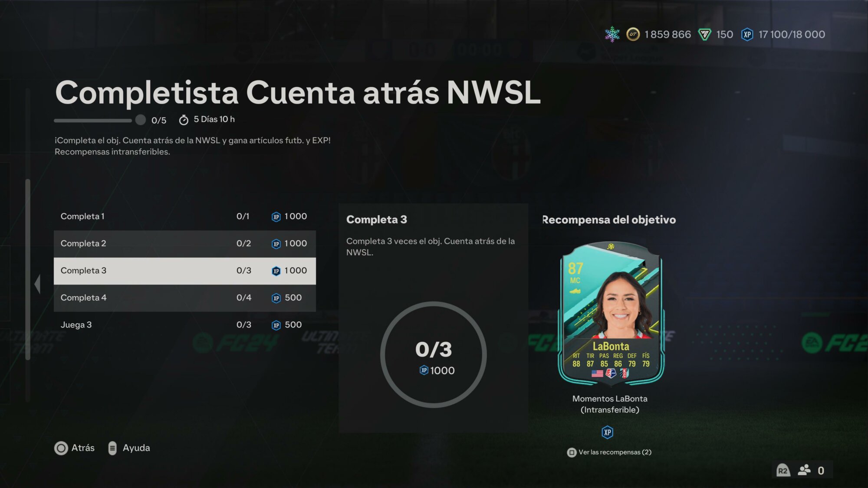Click the friends online icon
Screen dimensions: 868x488
(x=804, y=470)
